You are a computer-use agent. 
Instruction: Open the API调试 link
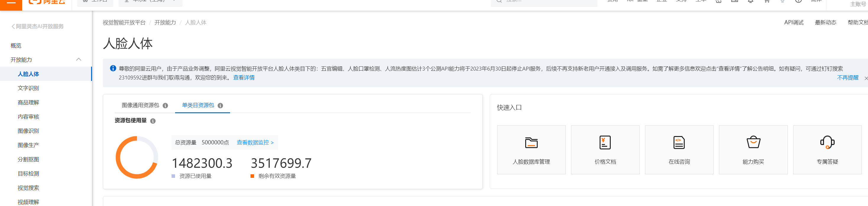tap(793, 23)
